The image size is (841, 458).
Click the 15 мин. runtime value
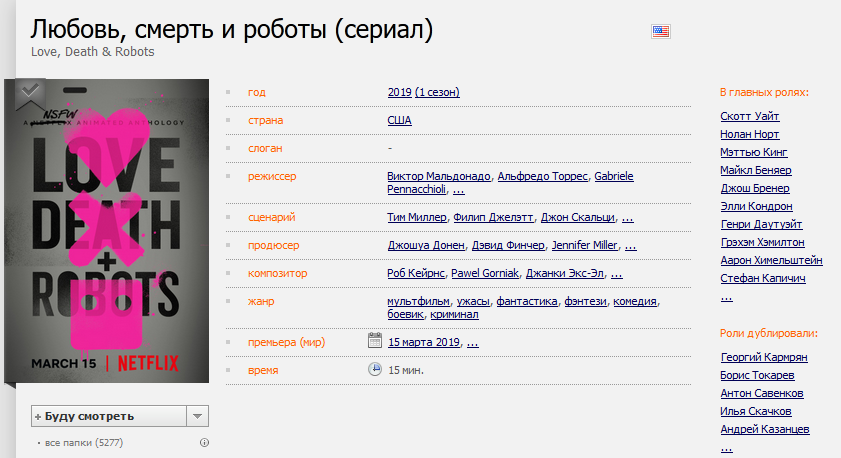click(x=405, y=370)
